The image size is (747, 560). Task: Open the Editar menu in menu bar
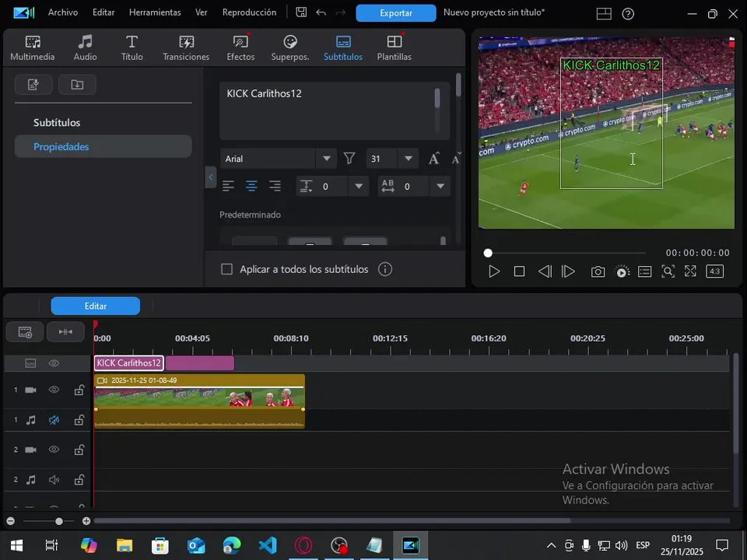coord(103,12)
